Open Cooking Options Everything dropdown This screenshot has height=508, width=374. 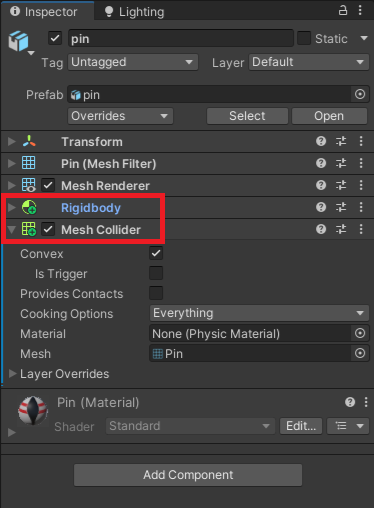[x=259, y=313]
